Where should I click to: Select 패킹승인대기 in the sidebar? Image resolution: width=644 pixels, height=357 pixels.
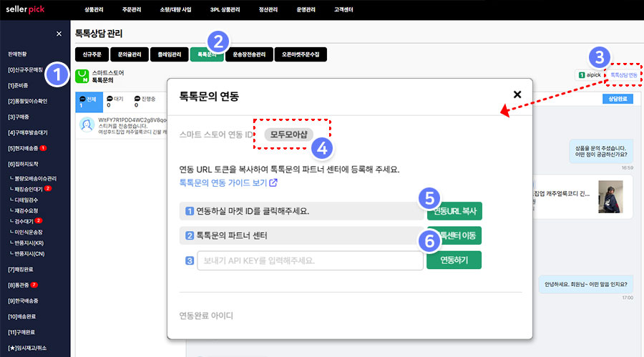27,188
